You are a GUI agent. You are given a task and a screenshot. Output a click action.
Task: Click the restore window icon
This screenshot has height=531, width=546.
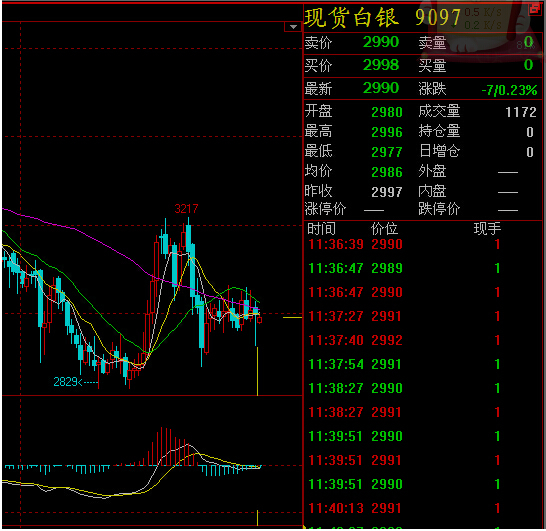[535, 9]
